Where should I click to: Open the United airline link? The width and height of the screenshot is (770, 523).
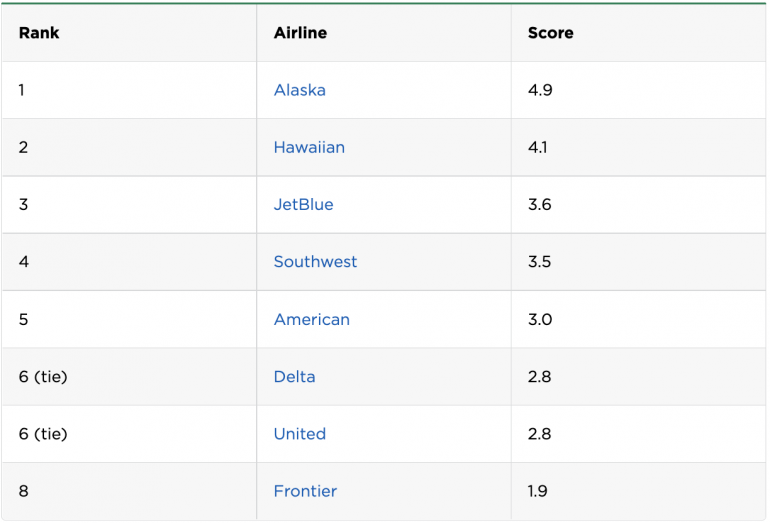(x=299, y=434)
